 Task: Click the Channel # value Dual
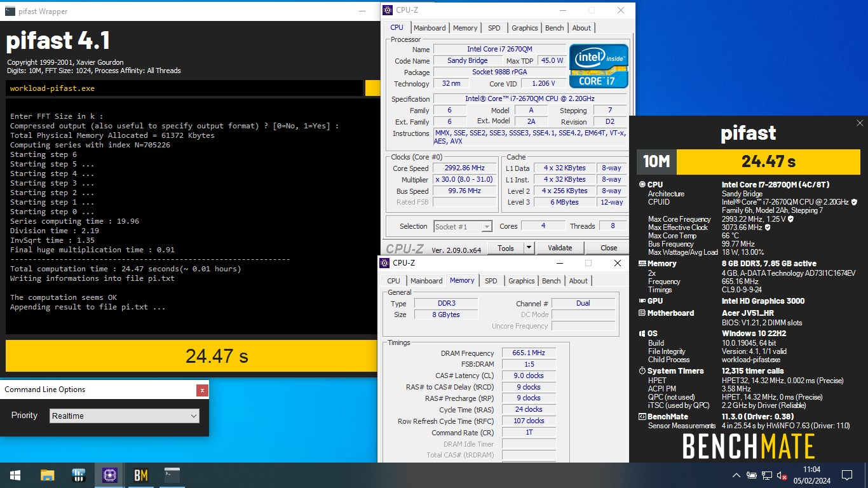(x=583, y=304)
